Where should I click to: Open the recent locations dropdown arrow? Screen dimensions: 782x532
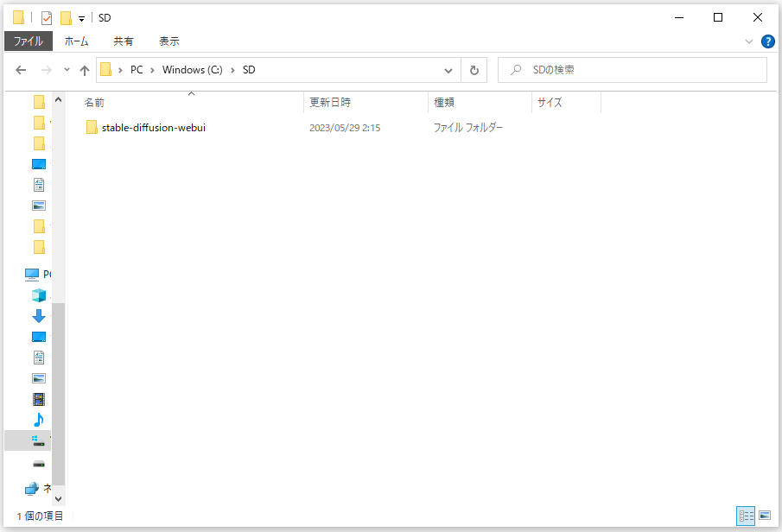pyautogui.click(x=67, y=70)
